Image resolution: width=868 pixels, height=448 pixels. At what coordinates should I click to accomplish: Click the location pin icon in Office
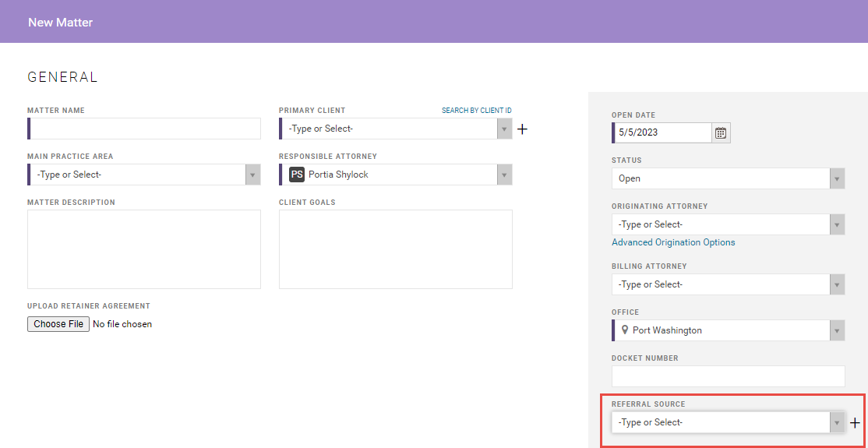pyautogui.click(x=625, y=330)
